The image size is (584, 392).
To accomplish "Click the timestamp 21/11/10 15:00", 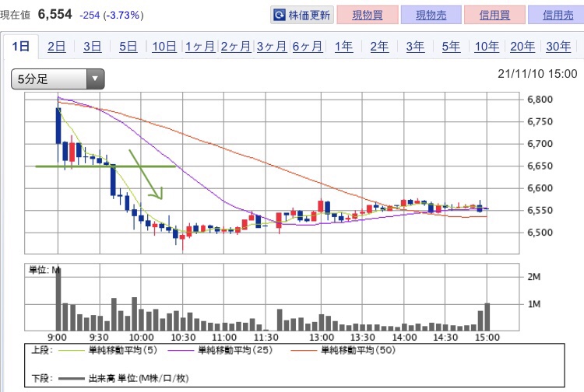I will pyautogui.click(x=537, y=74).
